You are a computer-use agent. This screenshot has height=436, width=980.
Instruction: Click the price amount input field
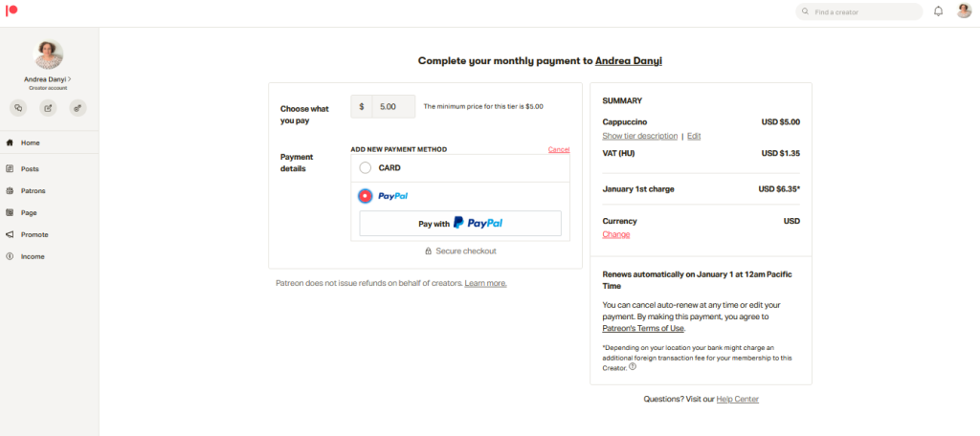(393, 107)
